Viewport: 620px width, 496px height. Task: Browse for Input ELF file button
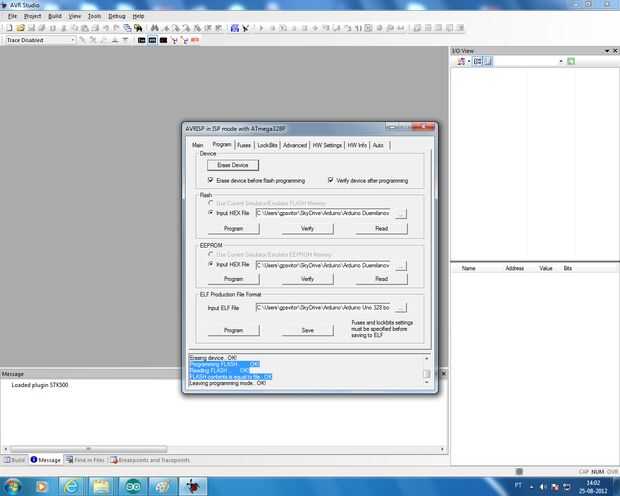(x=401, y=308)
